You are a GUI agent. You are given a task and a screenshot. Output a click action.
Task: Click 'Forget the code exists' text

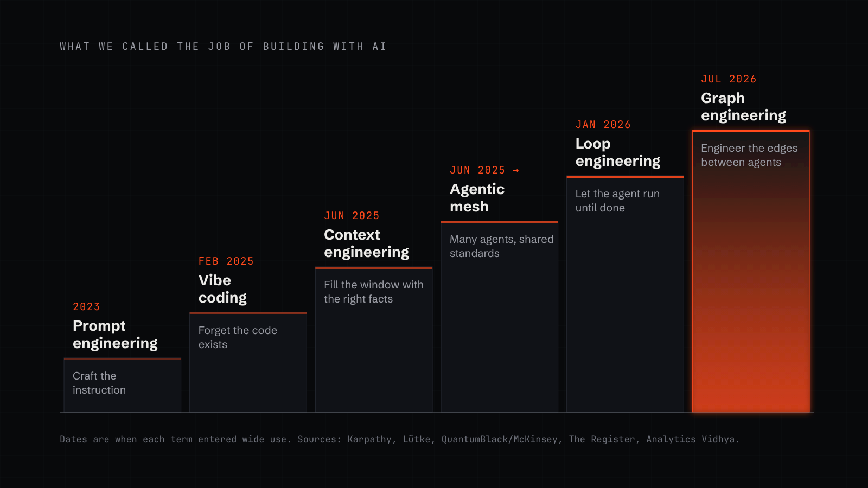pos(238,337)
